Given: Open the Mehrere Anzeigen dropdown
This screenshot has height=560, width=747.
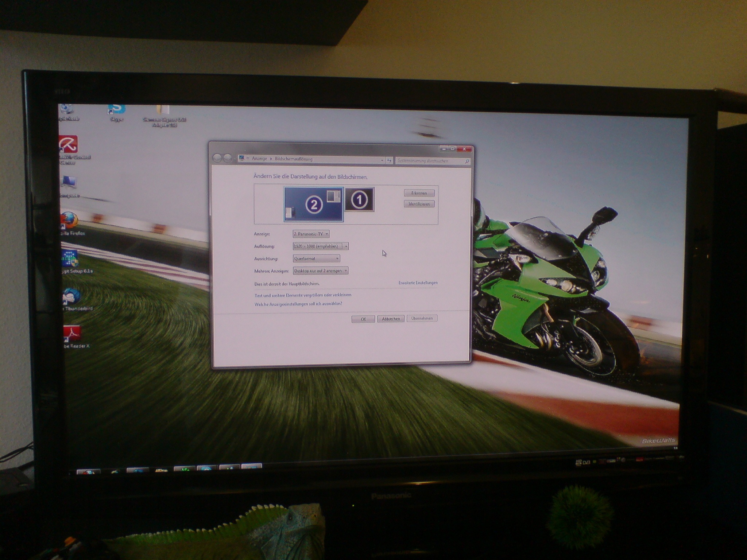Looking at the screenshot, I should (320, 271).
